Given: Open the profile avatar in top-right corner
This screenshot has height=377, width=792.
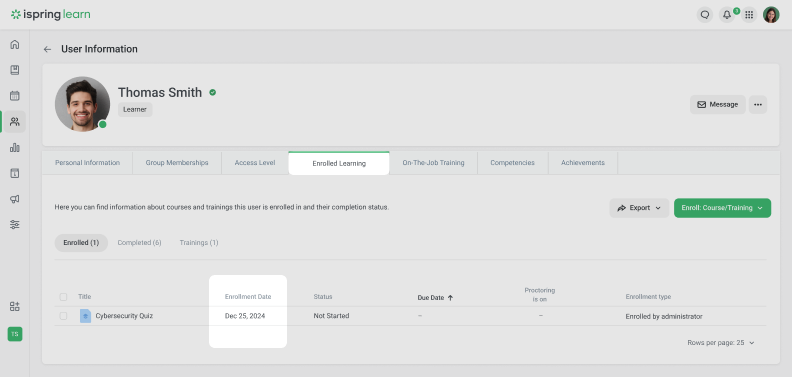Looking at the screenshot, I should click(x=771, y=15).
